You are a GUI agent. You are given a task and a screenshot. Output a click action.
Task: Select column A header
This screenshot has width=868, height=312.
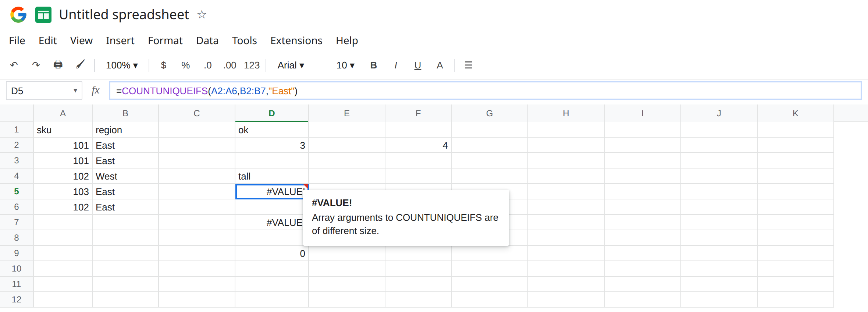click(x=63, y=113)
